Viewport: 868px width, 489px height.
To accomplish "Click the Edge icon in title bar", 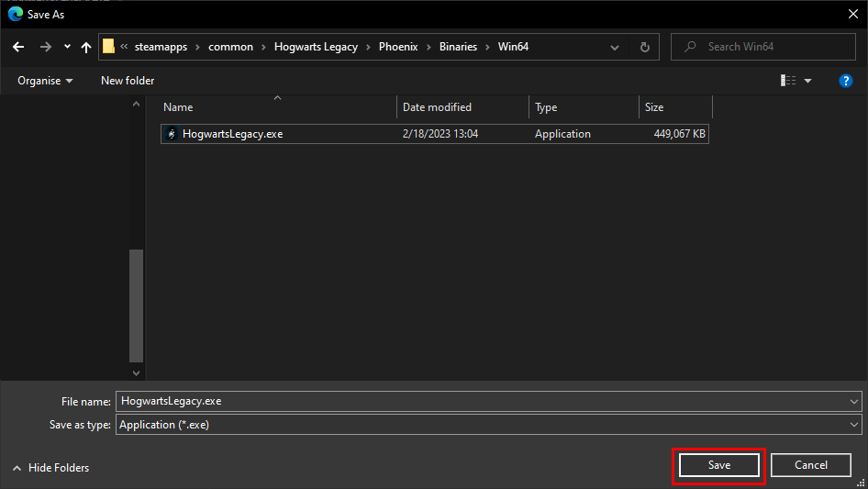I will pos(16,14).
